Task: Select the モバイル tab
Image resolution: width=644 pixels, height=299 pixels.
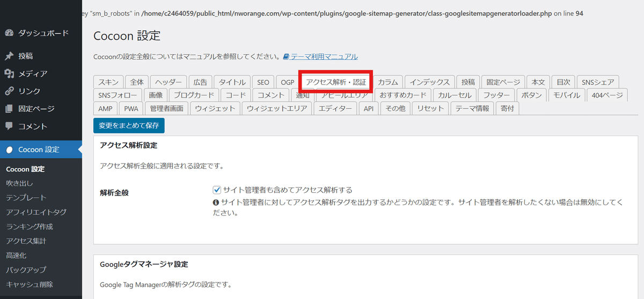Action: pyautogui.click(x=567, y=95)
